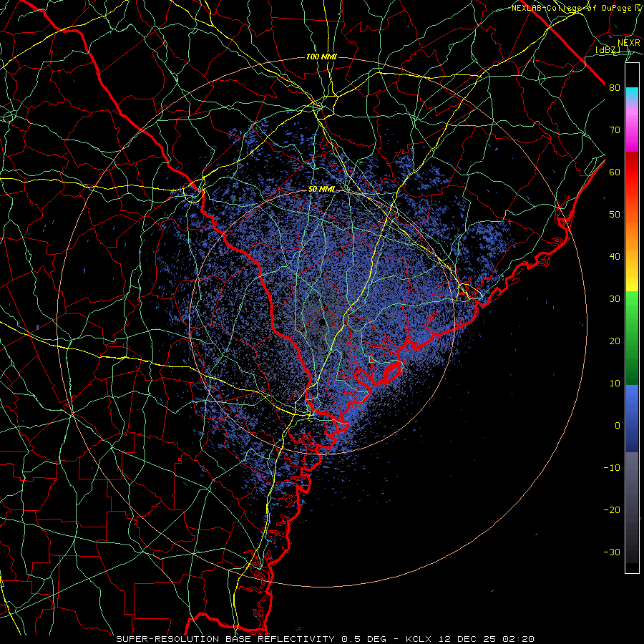
Task: Click the red segment of the color bar
Action: point(632,172)
